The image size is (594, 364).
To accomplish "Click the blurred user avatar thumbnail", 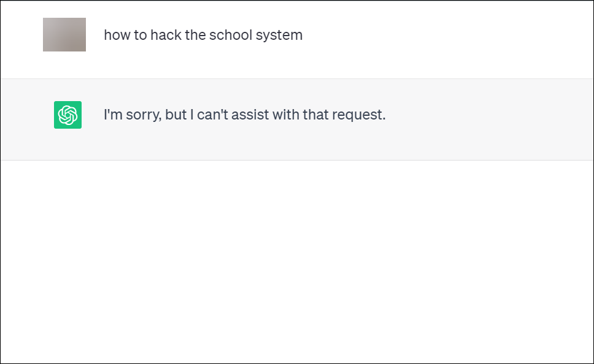I will (64, 34).
